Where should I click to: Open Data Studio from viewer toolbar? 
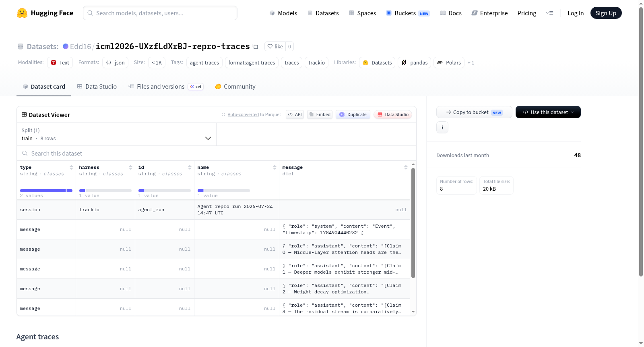click(x=393, y=114)
